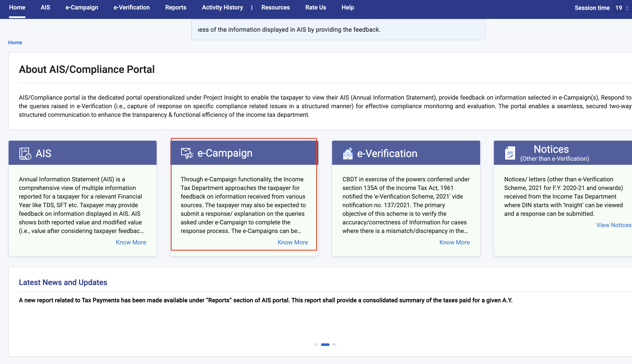Click the Notices document icon

tap(510, 153)
